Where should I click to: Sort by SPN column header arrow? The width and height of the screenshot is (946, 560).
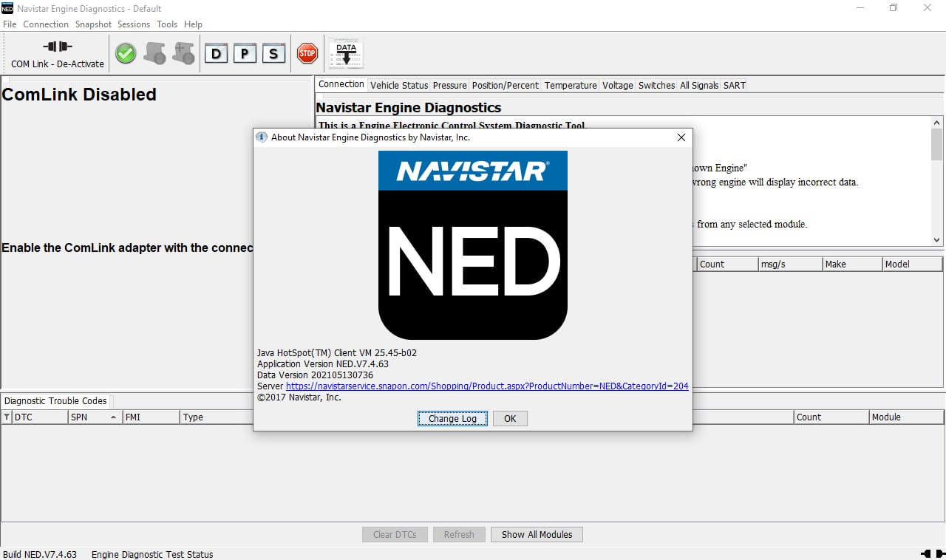click(113, 417)
